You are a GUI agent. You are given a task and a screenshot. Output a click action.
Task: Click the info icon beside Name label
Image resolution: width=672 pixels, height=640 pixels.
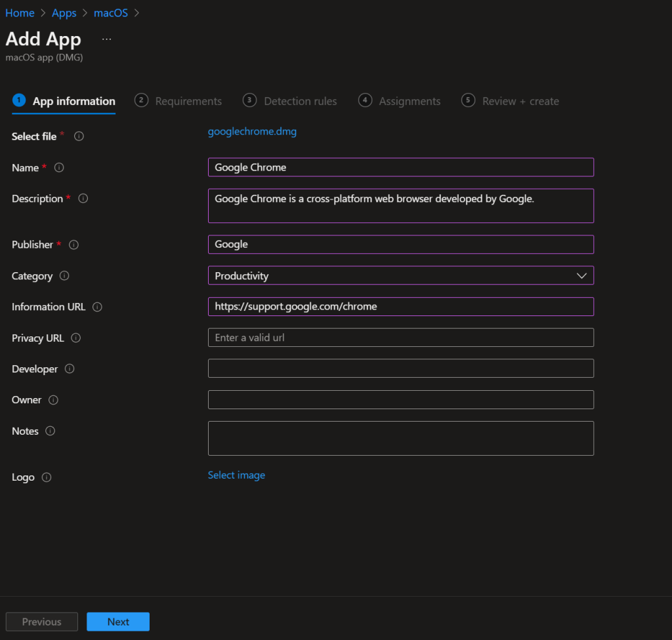click(59, 167)
